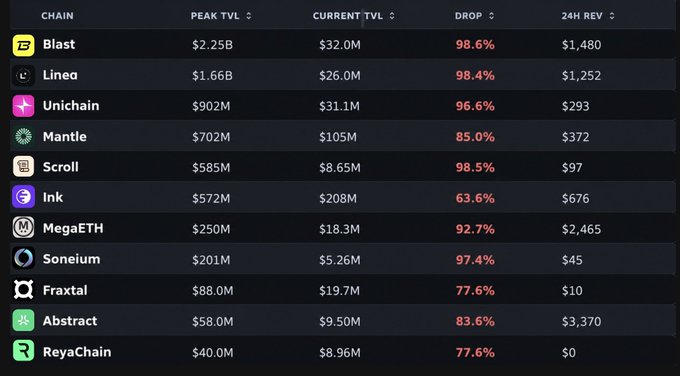Click the Chain column header
The image size is (680, 376).
[x=57, y=16]
